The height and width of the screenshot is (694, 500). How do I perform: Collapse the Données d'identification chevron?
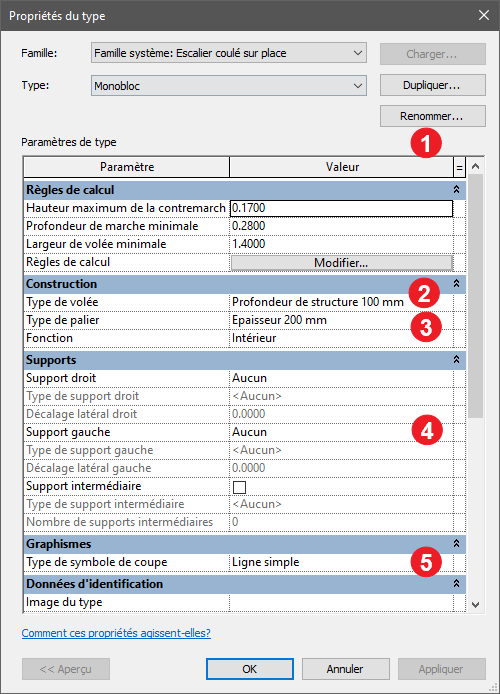pos(456,584)
